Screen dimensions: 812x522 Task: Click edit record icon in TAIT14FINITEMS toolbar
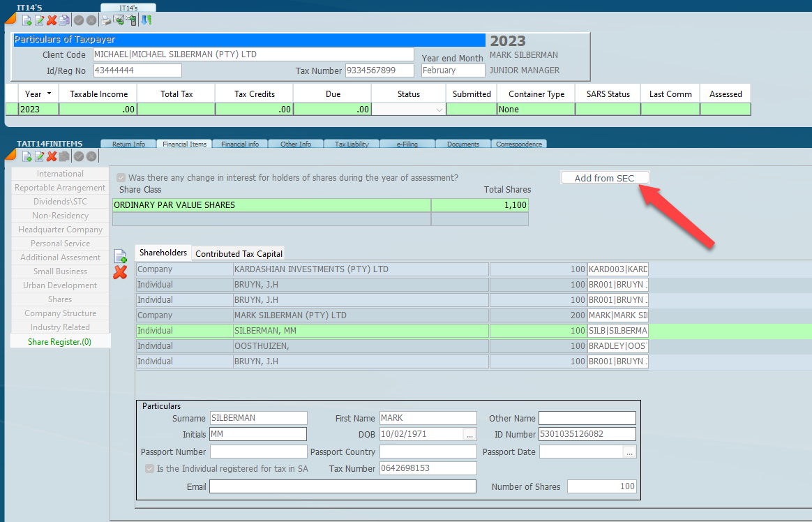(x=40, y=156)
